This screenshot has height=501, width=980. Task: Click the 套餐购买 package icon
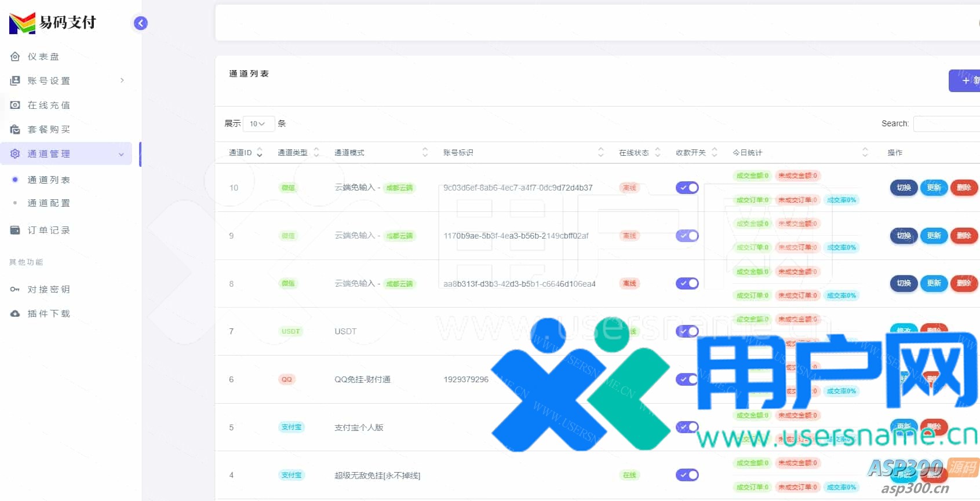(15, 129)
